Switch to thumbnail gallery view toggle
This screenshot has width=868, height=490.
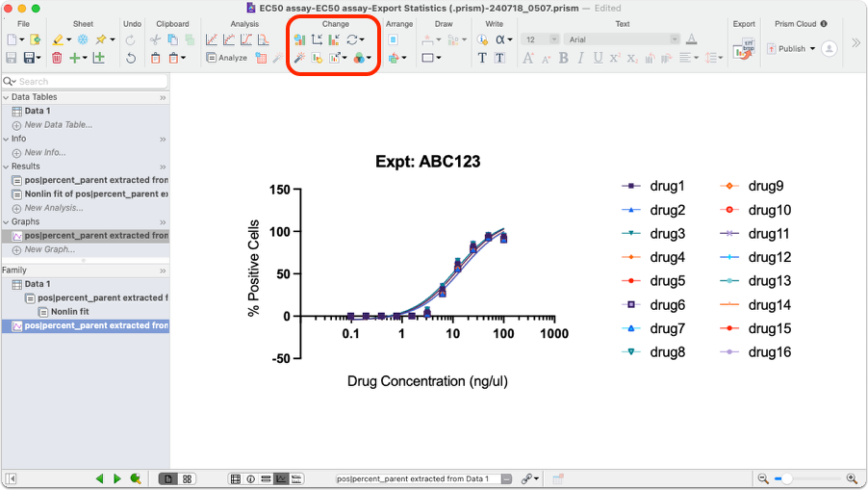187,478
